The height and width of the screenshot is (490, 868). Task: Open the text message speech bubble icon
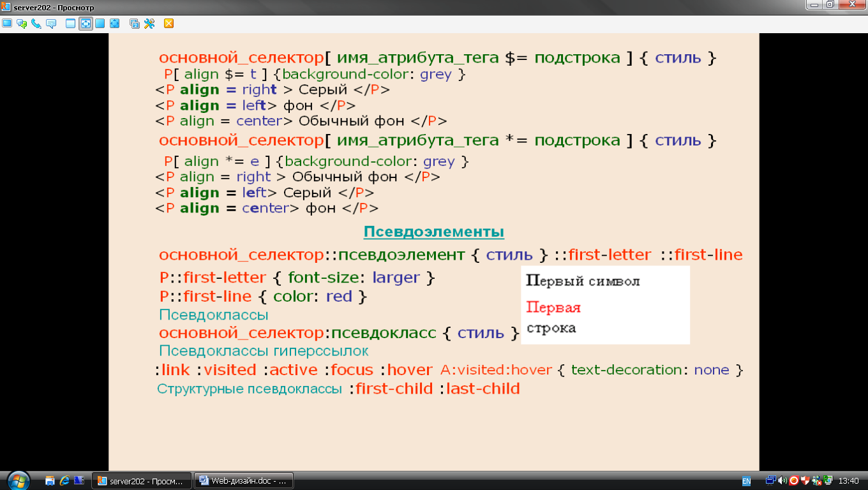tap(51, 24)
